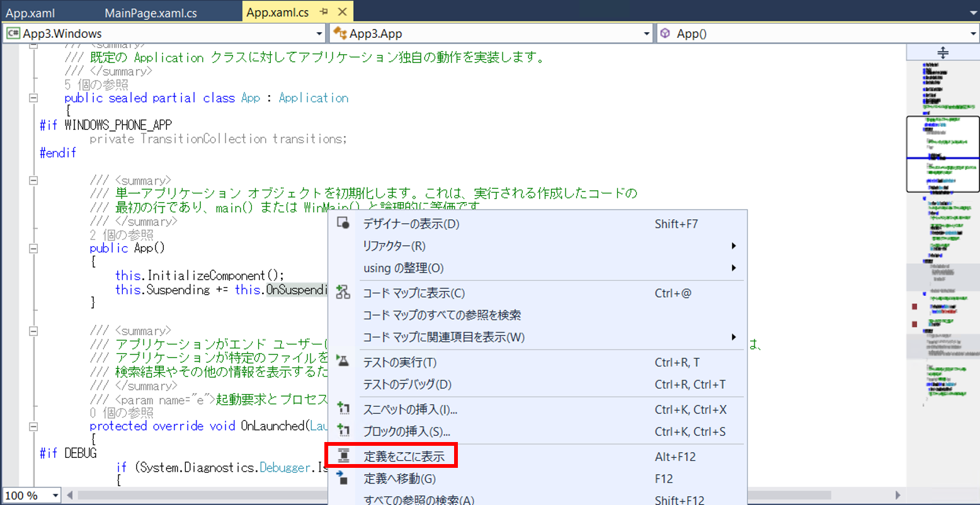Select 定義をここに表示 menu item

537,457
